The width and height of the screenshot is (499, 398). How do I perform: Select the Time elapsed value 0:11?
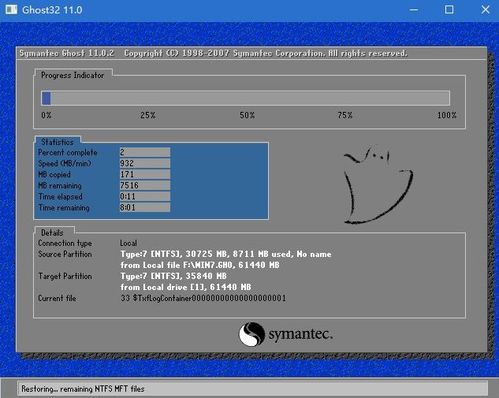tap(145, 196)
